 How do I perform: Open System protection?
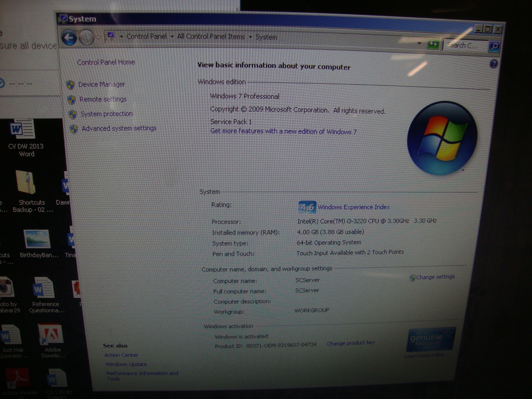point(107,114)
